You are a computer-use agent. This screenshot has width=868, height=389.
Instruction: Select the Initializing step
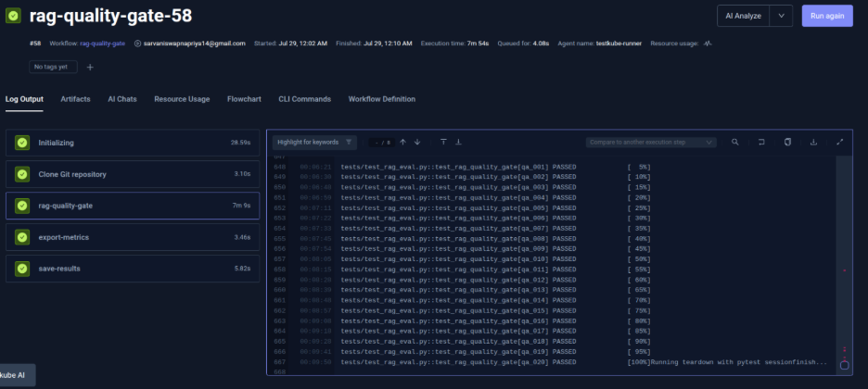tap(133, 143)
